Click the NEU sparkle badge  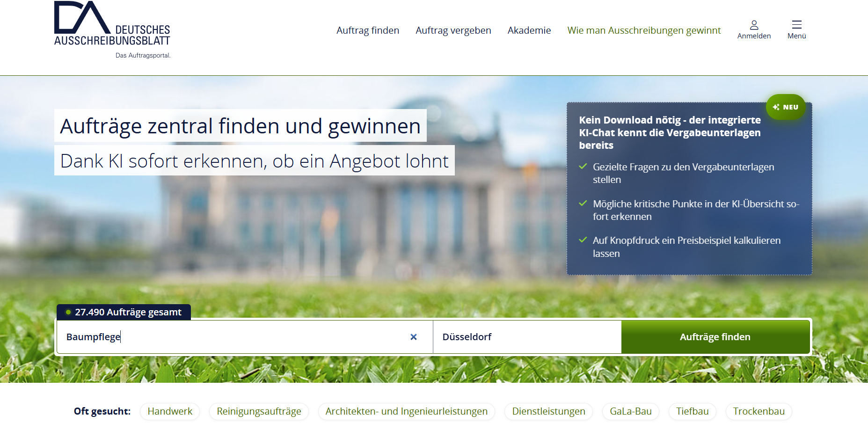[x=786, y=107]
